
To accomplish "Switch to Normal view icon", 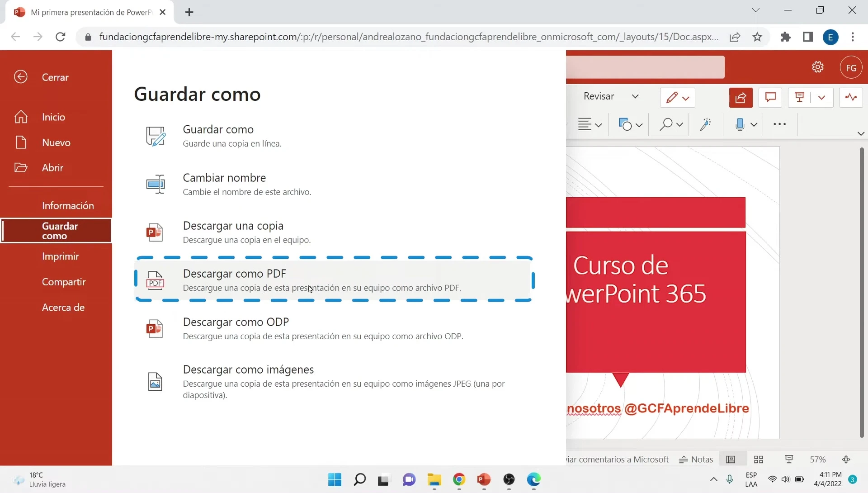I will (x=731, y=460).
